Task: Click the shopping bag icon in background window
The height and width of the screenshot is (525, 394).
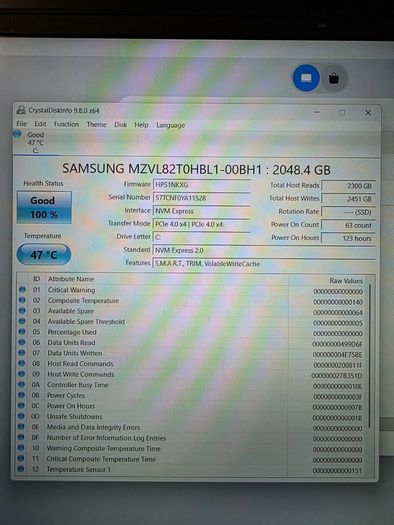Action: [334, 79]
